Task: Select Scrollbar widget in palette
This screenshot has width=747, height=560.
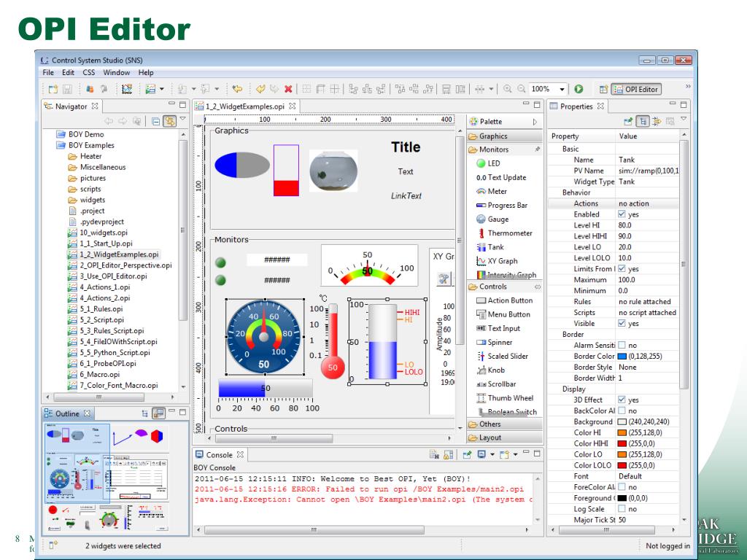Action: (x=496, y=384)
